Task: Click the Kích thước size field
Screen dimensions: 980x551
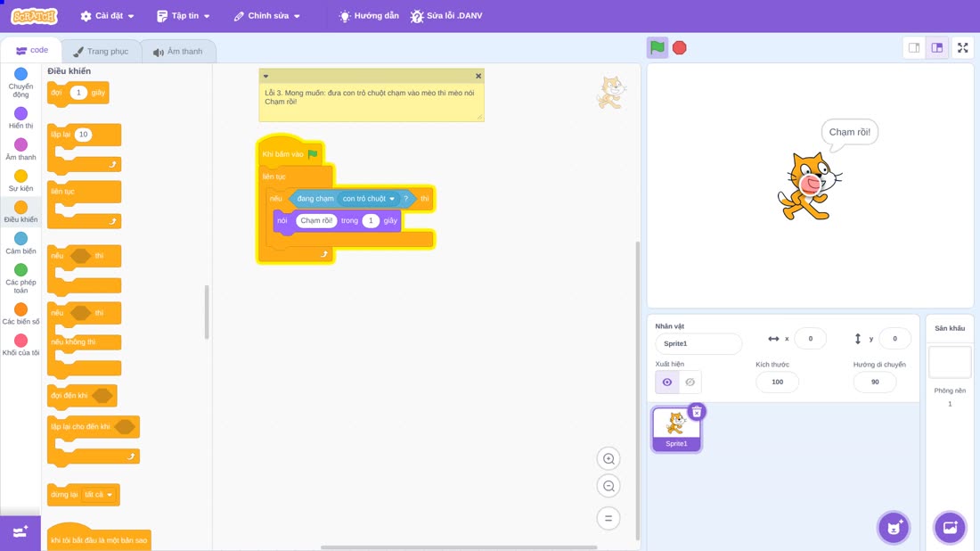Action: click(x=777, y=382)
